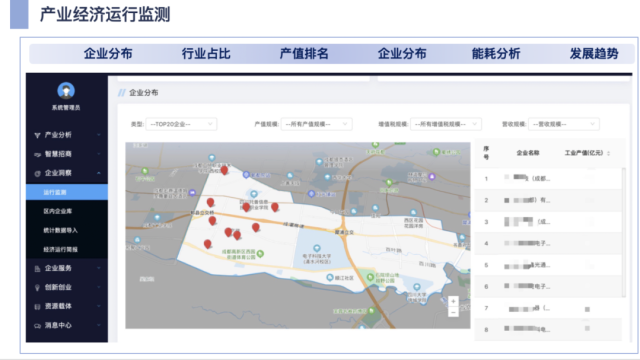This screenshot has height=360, width=640.
Task: Open the 产值规模 filter dropdown
Action: (x=316, y=124)
